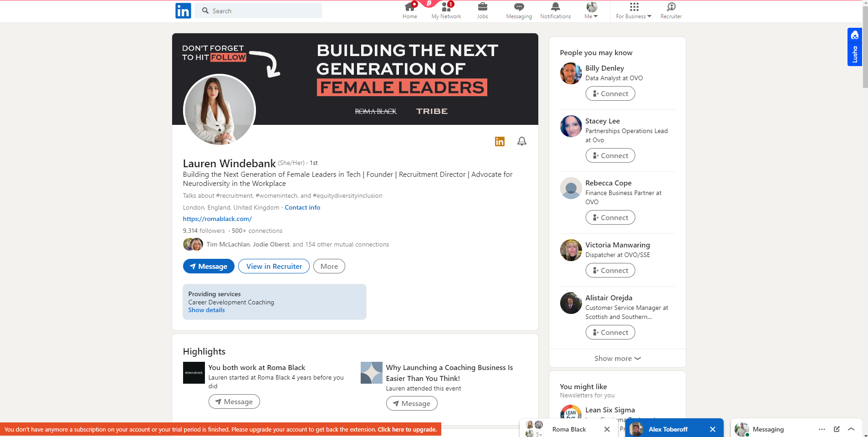Open Rebecca Cope's profile name link
868x437 pixels.
608,183
